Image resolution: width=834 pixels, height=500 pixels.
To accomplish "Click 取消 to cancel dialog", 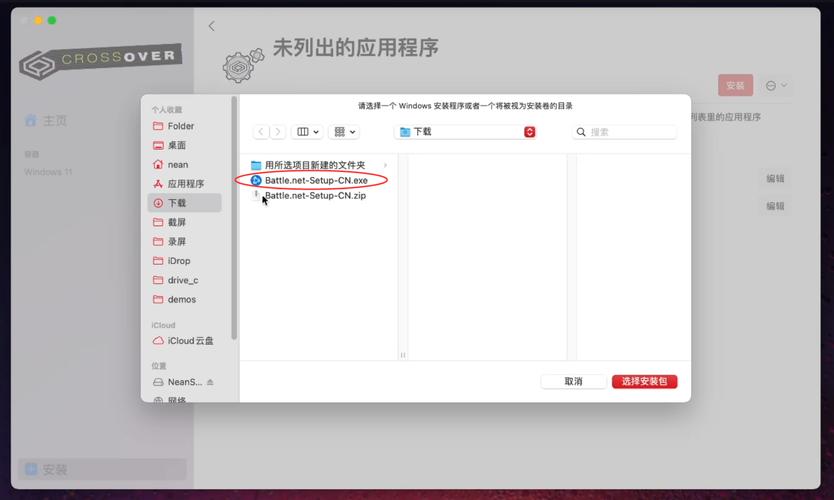I will (x=573, y=381).
